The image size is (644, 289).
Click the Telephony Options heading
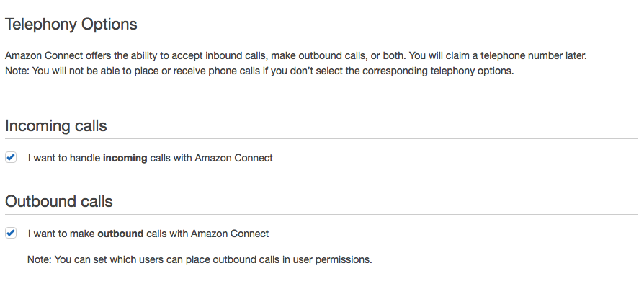[x=71, y=24]
